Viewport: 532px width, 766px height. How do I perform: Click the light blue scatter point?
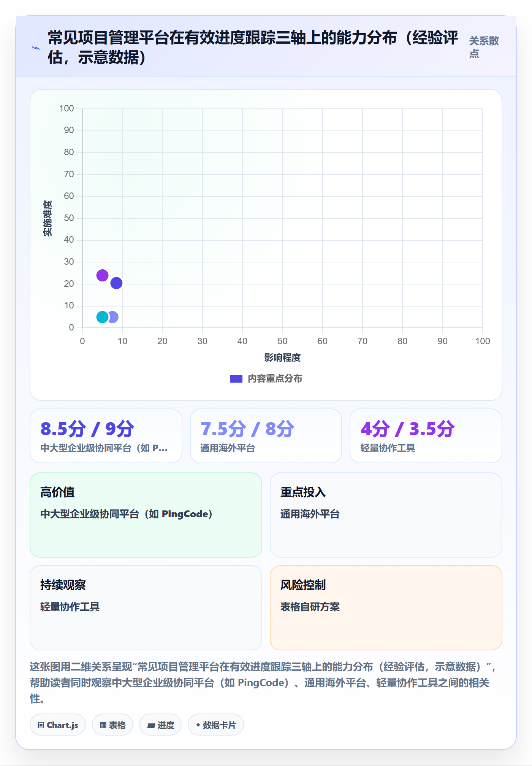[114, 317]
